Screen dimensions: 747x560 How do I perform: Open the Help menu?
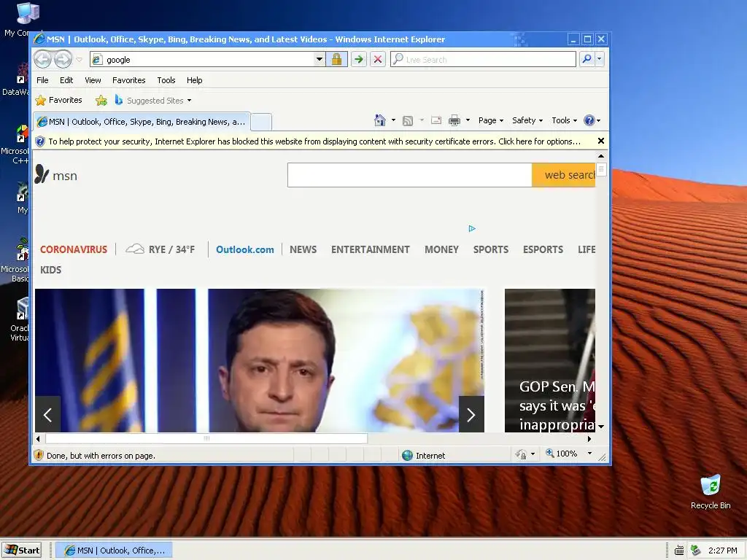coord(194,80)
